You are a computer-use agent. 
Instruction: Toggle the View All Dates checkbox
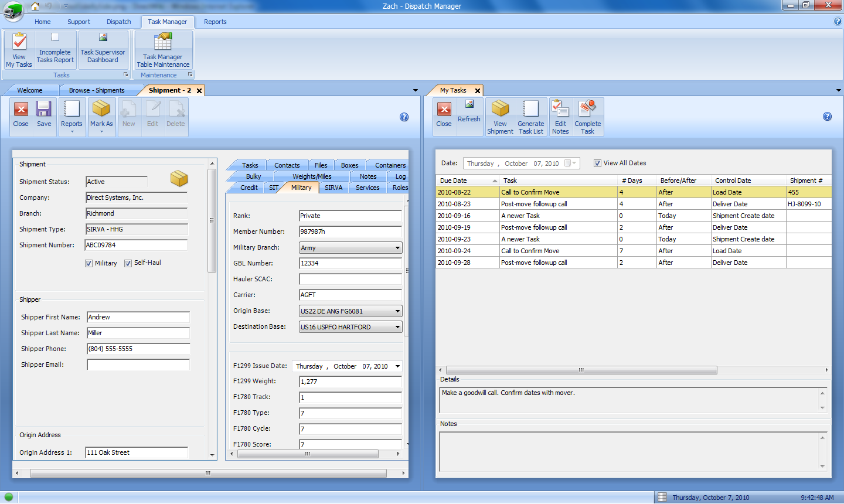tap(597, 164)
